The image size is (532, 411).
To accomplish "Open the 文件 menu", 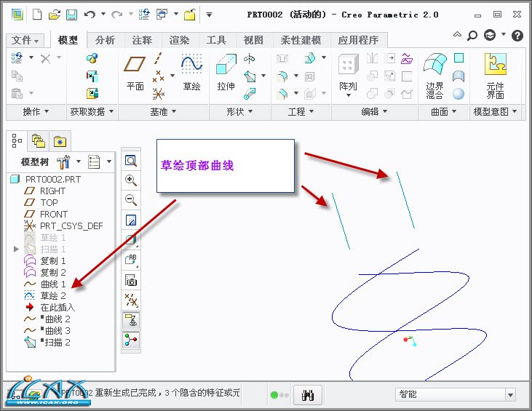I will pos(25,40).
